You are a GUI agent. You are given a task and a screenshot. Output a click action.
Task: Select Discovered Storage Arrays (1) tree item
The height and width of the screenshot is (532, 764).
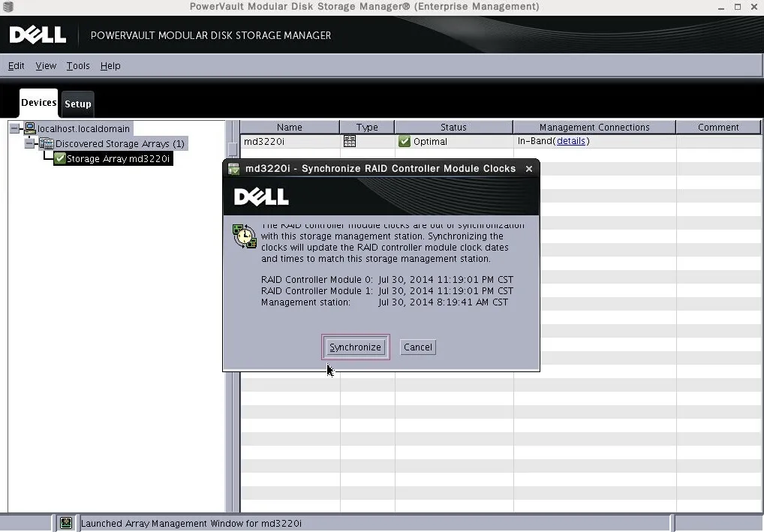120,144
